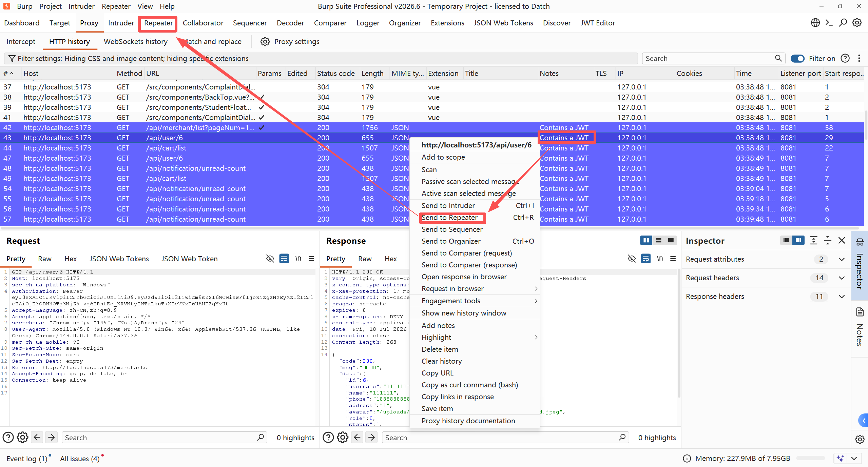Toggle the Filter on switch
This screenshot has width=868, height=467.
797,58
